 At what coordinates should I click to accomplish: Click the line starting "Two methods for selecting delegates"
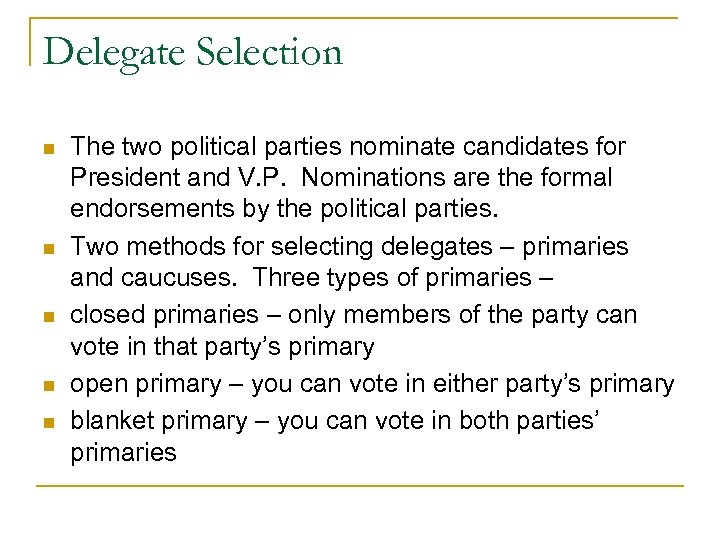349,247
